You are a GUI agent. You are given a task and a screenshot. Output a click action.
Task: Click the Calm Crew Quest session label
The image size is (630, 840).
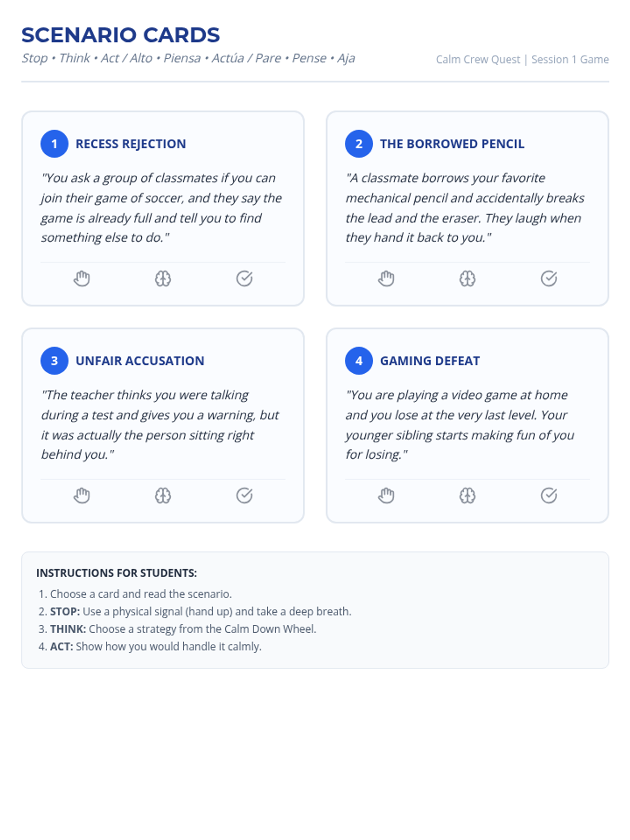coord(522,59)
